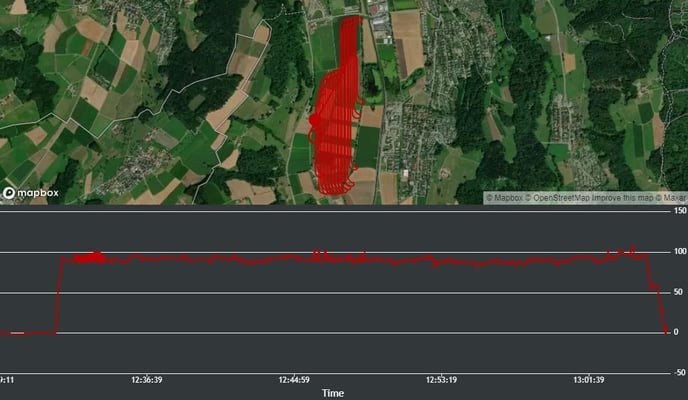Image resolution: width=688 pixels, height=400 pixels.
Task: Open the © Mapbox attribution link
Action: [504, 198]
